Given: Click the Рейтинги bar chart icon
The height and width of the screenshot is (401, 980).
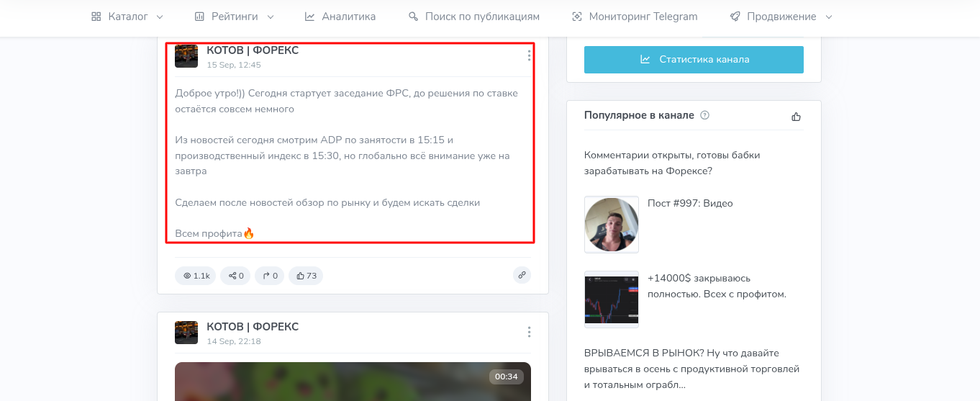Looking at the screenshot, I should tap(199, 17).
